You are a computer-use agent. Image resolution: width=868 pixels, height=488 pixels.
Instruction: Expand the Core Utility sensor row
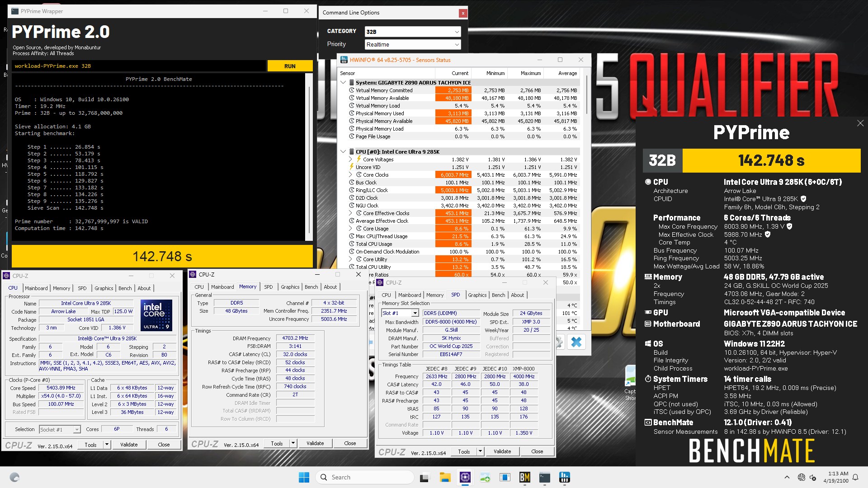(350, 259)
